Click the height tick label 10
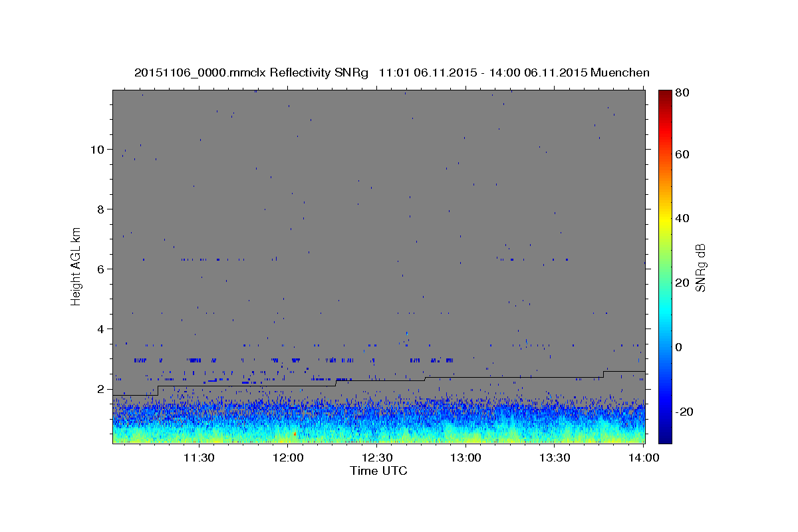The image size is (798, 532). pos(98,150)
